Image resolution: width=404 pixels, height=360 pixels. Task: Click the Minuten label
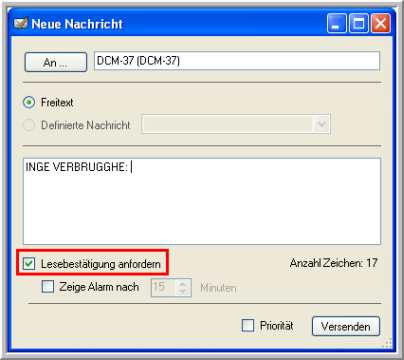tap(218, 288)
